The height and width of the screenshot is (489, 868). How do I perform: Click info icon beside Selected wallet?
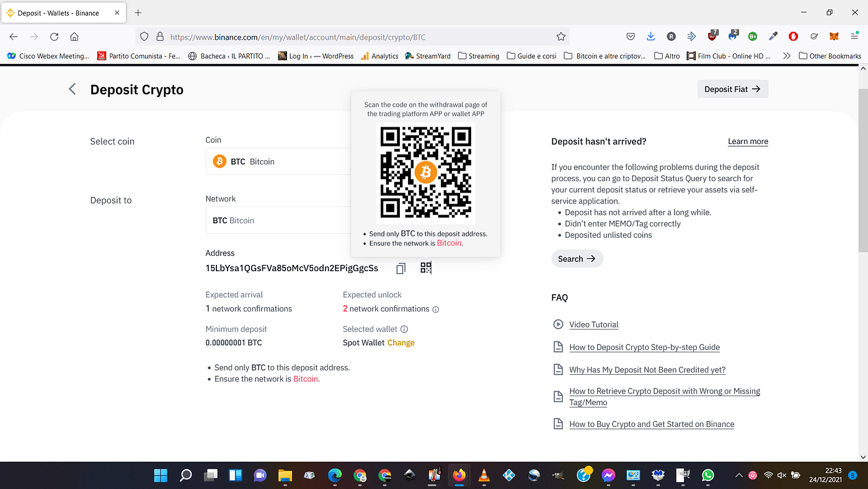(x=404, y=329)
